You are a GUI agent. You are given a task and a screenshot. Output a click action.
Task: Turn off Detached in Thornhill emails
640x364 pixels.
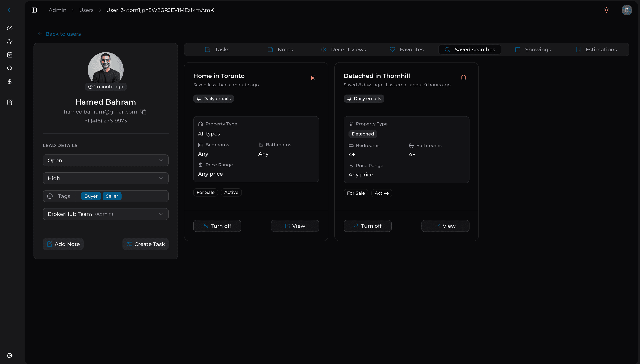pos(367,226)
